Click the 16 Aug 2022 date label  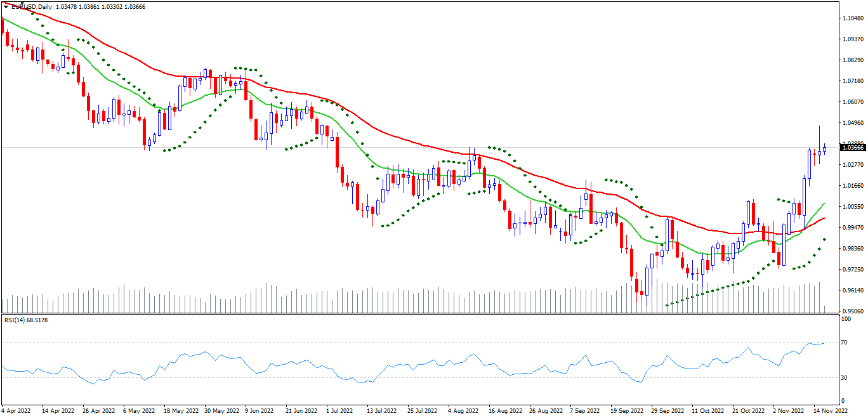pyautogui.click(x=505, y=411)
